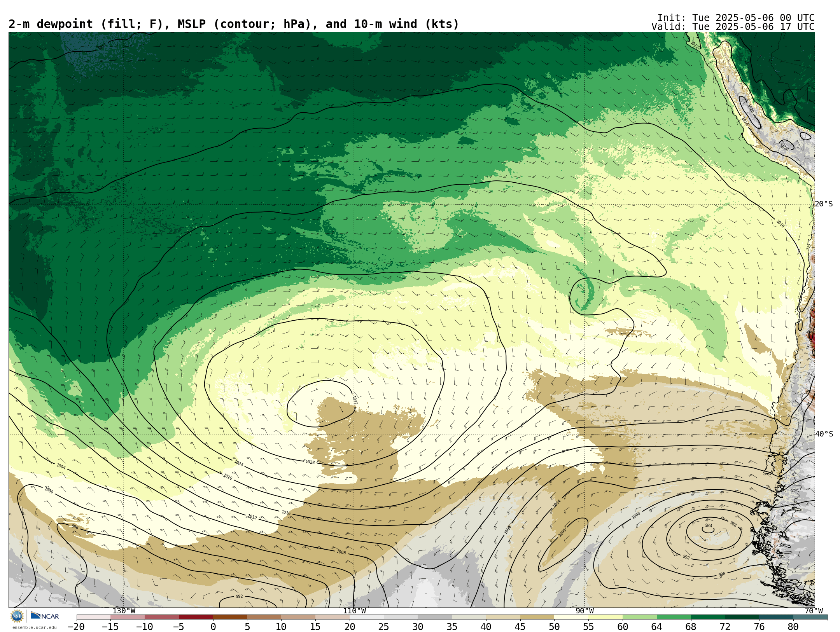The height and width of the screenshot is (632, 840).
Task: Click the '130°W' longitude label
Action: 124,611
